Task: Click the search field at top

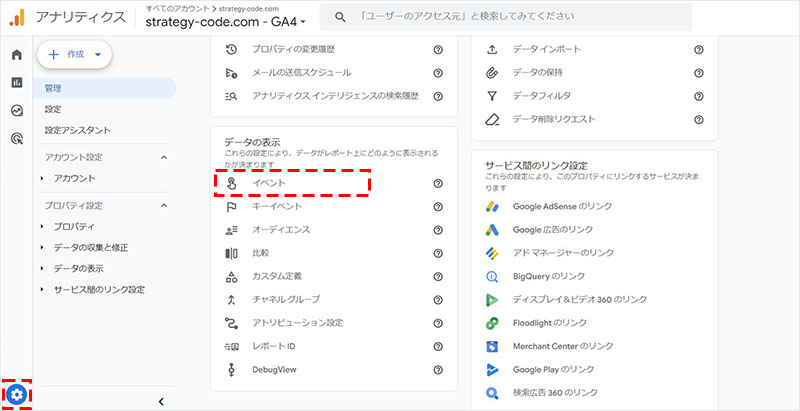Action: coord(510,17)
